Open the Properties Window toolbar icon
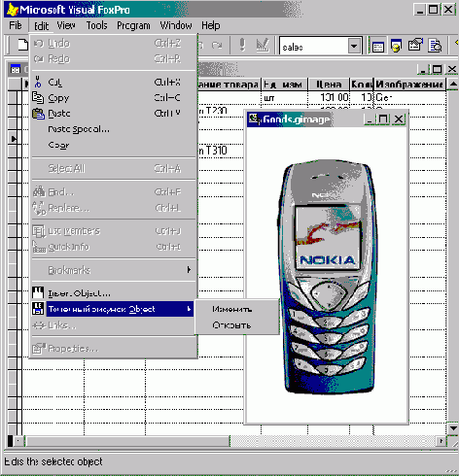The width and height of the screenshot is (459, 476). click(415, 46)
